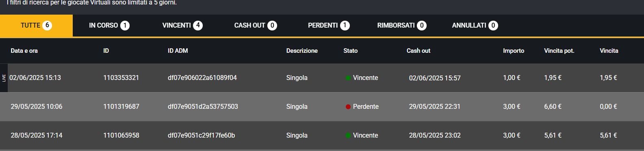Click green status dot of bet 1101065958
This screenshot has width=644, height=151.
coord(348,136)
